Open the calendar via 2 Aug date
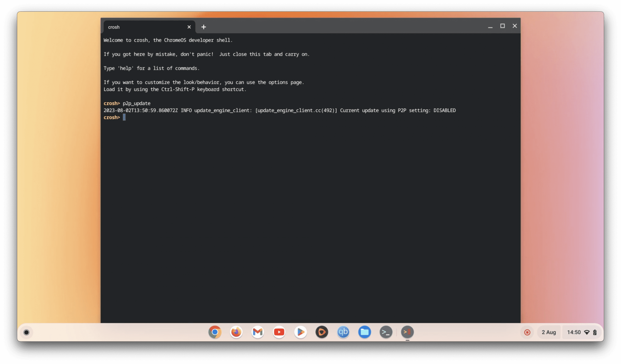The height and width of the screenshot is (364, 621). tap(549, 332)
